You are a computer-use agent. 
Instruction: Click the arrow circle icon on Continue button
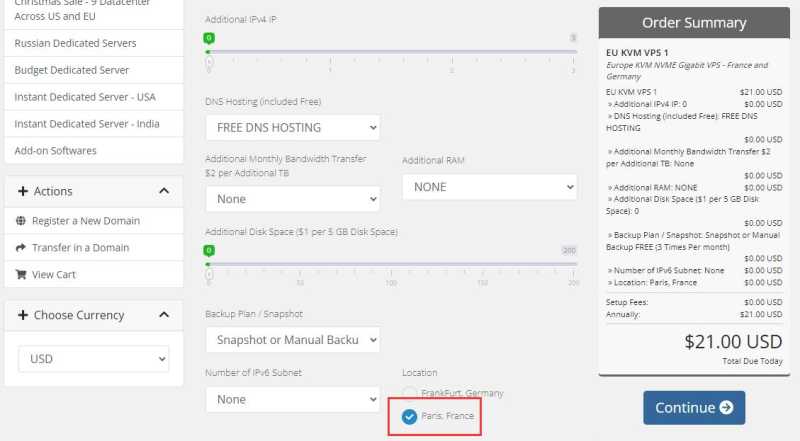click(726, 407)
